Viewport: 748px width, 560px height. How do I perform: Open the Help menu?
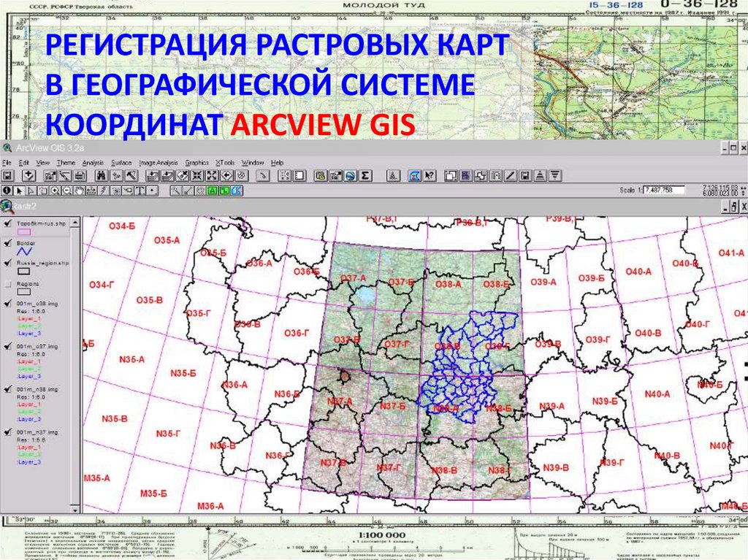[277, 163]
